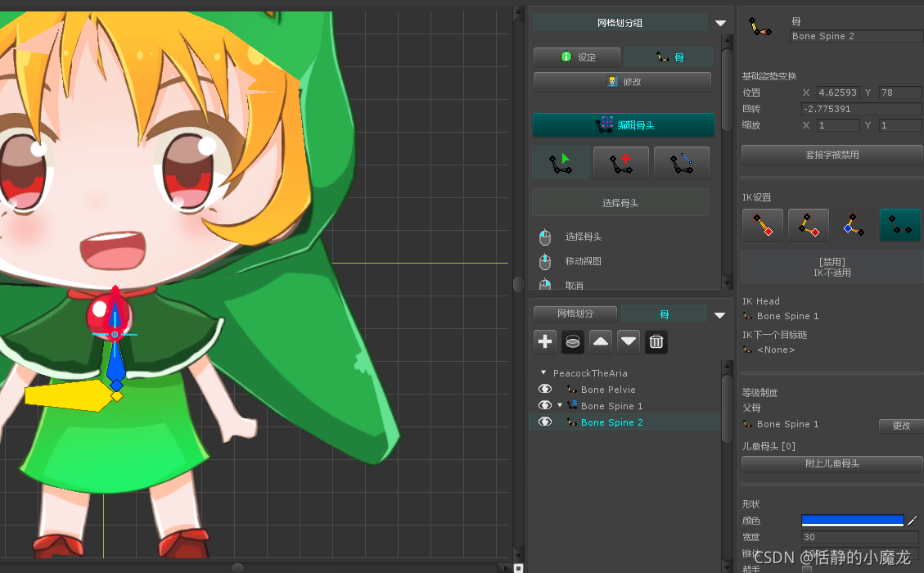Move the bone up with the arrow

click(601, 341)
